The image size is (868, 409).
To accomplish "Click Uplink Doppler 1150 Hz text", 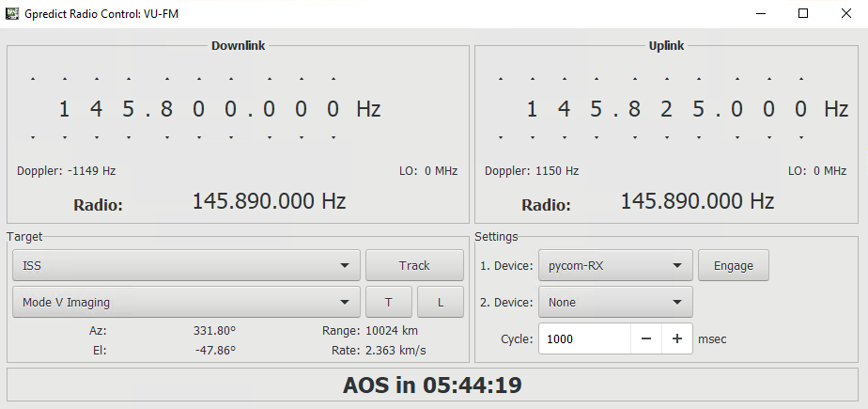I will click(x=532, y=171).
